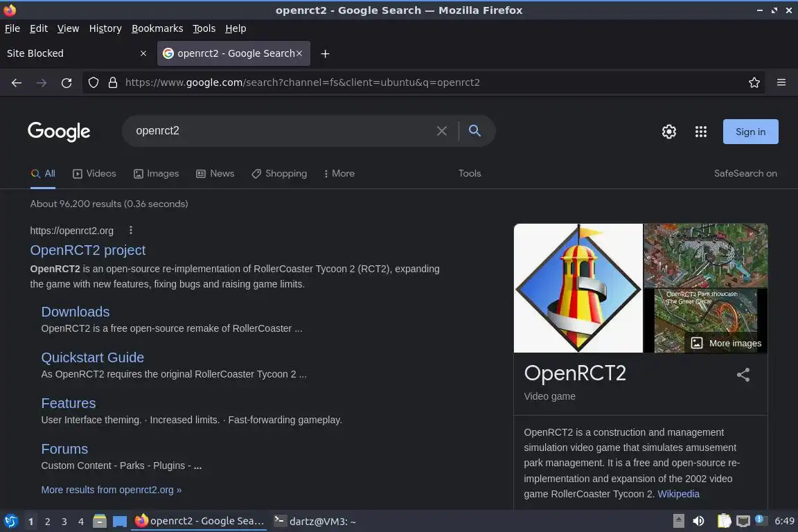Open the file manager icon in taskbar
The width and height of the screenshot is (798, 532).
click(x=100, y=521)
